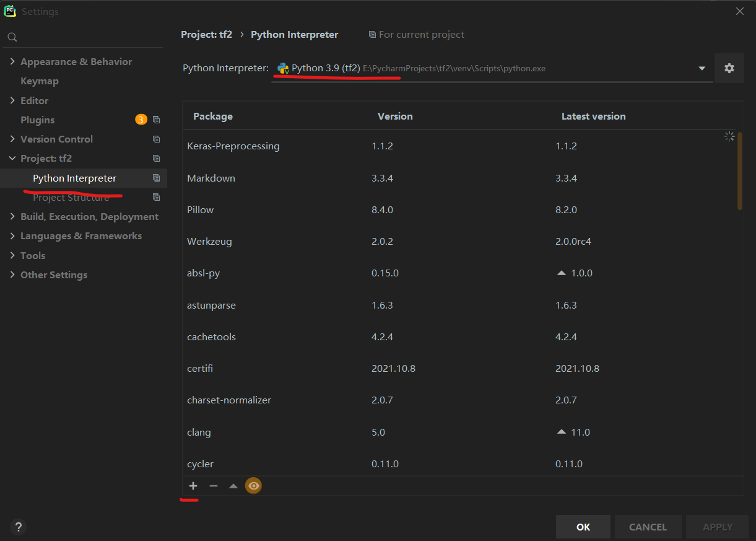Screen dimensions: 756x541
Task: Expand the Other Settings section
Action: (12, 275)
